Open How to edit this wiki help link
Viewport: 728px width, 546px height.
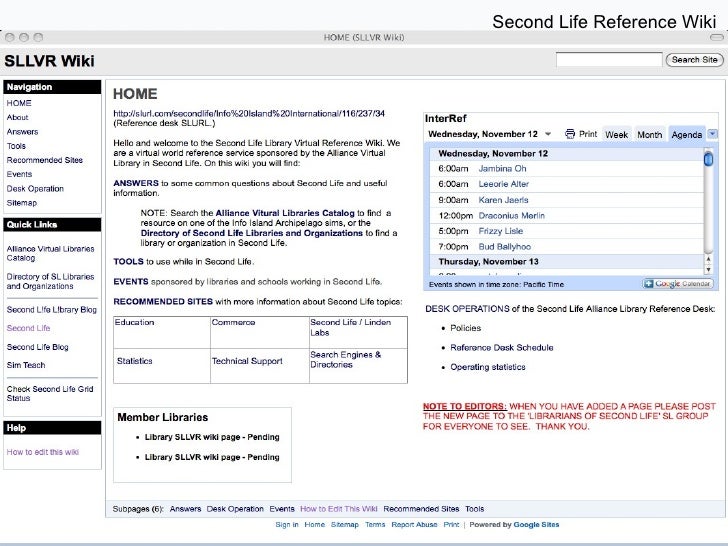[43, 452]
